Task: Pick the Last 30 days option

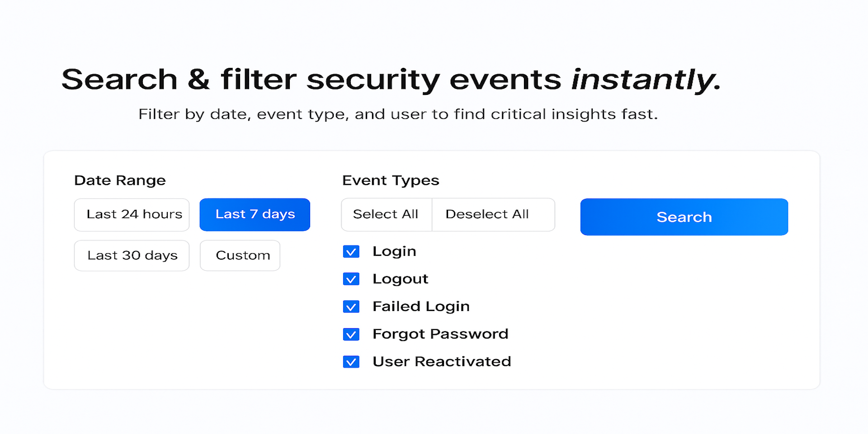Action: (132, 255)
